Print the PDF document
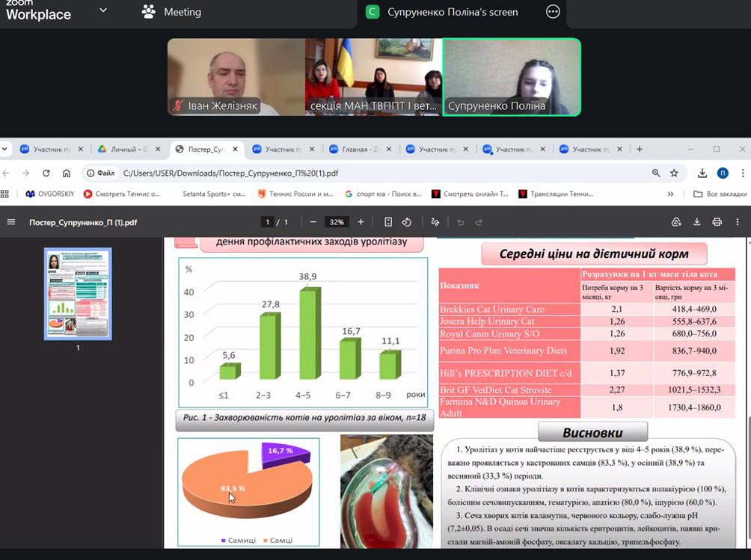This screenshot has width=751, height=560. tap(717, 222)
